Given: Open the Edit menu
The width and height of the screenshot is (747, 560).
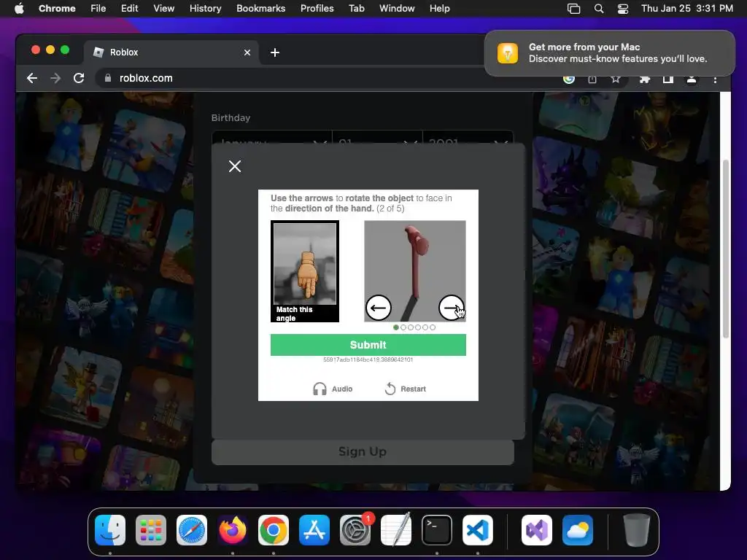Looking at the screenshot, I should [129, 8].
